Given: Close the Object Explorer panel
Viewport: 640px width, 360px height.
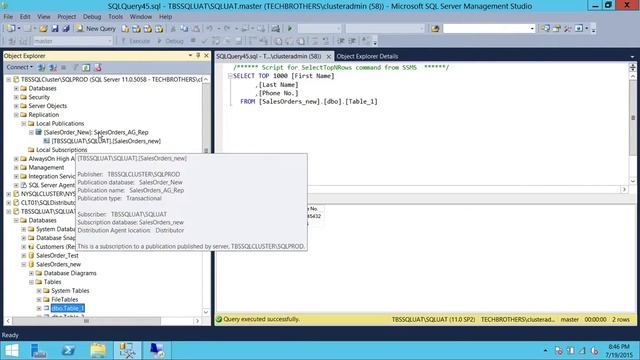Looking at the screenshot, I should pyautogui.click(x=207, y=56).
